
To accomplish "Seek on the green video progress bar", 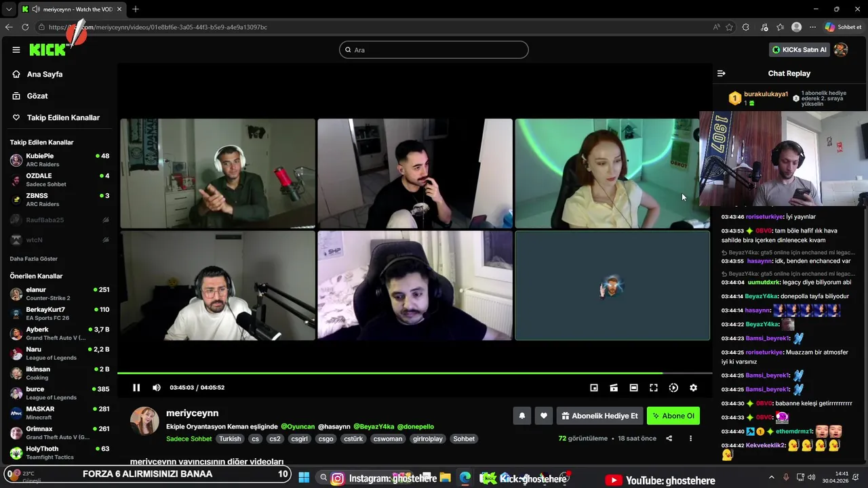I will point(414,373).
